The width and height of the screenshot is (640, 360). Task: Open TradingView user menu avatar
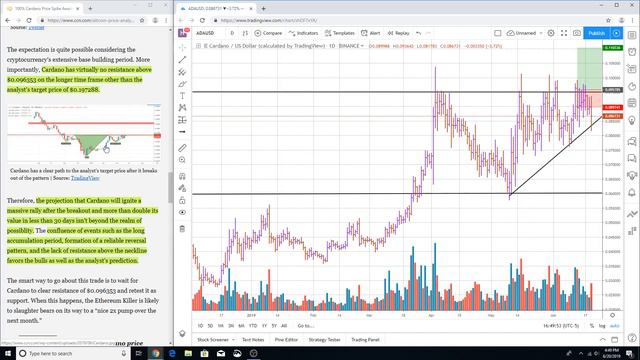183,33
